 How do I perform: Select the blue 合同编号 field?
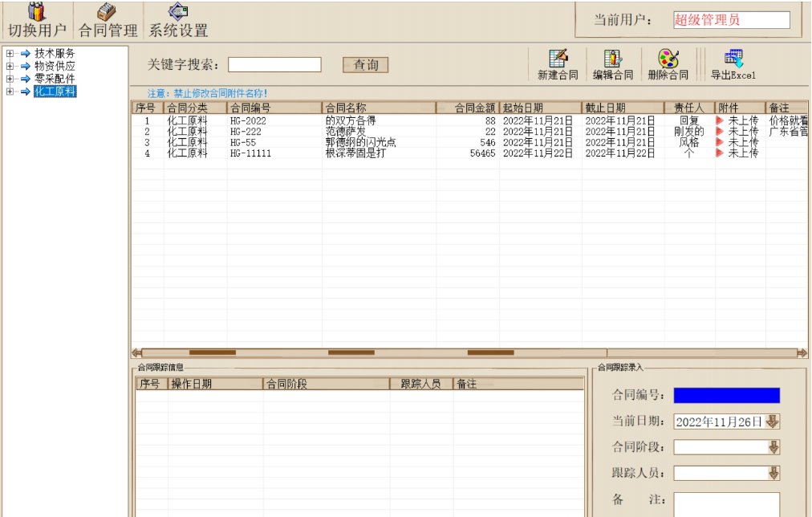click(726, 395)
